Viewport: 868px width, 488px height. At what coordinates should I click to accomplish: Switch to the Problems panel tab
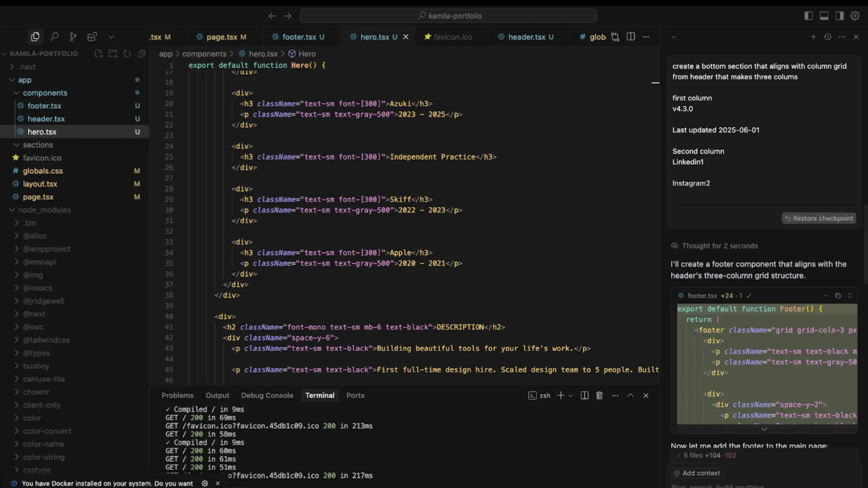tap(177, 395)
